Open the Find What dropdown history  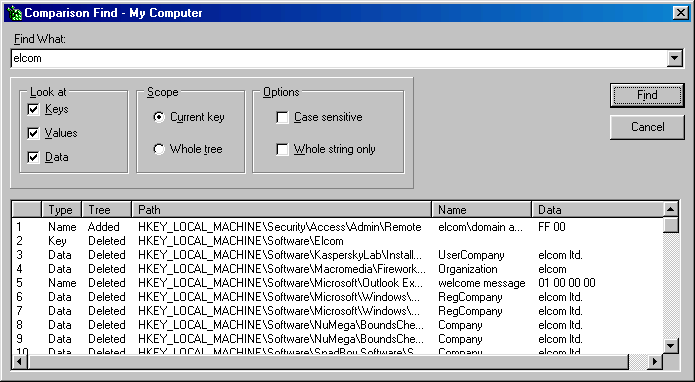(674, 58)
